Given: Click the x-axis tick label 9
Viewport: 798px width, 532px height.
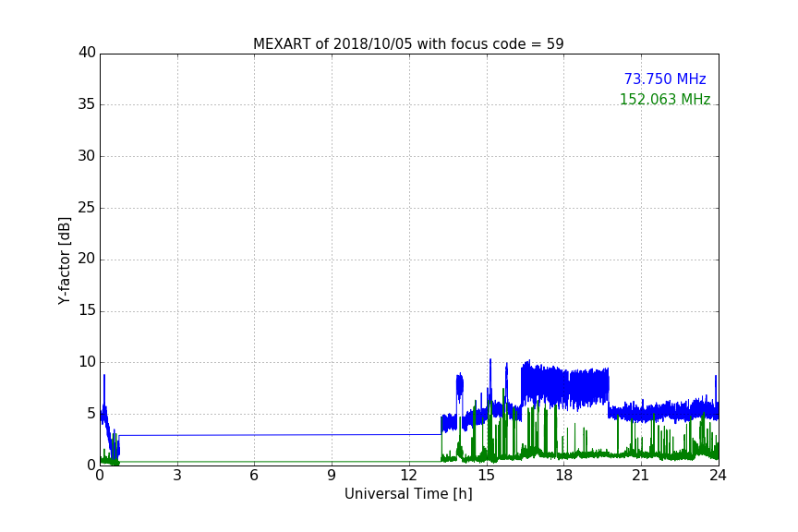Looking at the screenshot, I should (332, 476).
